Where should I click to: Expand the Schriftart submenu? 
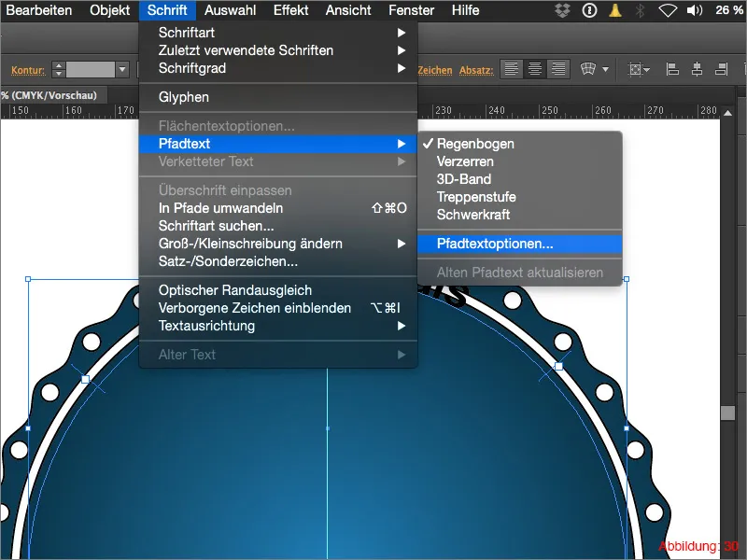pyautogui.click(x=278, y=33)
